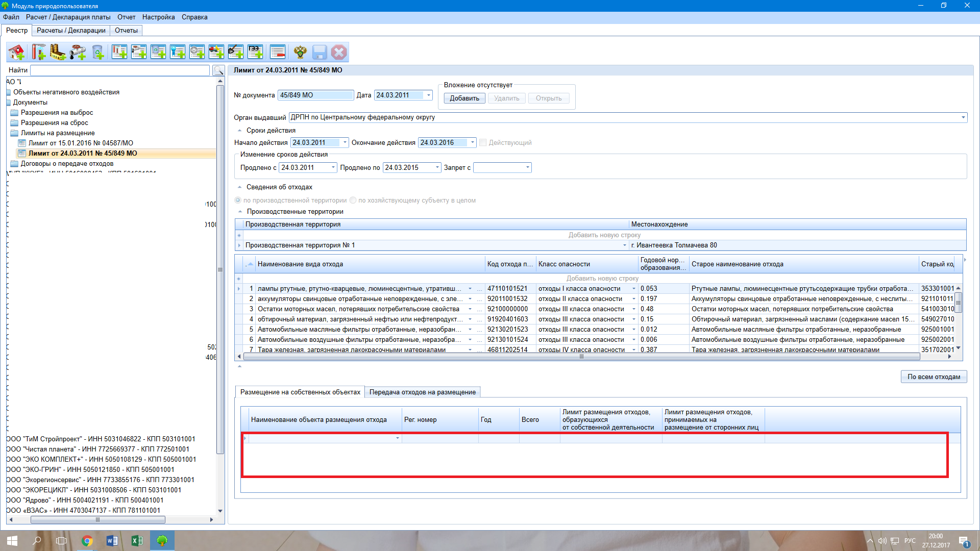This screenshot has width=980, height=551.
Task: Click the add-discharge-pipe icon
Action: pyautogui.click(x=78, y=52)
